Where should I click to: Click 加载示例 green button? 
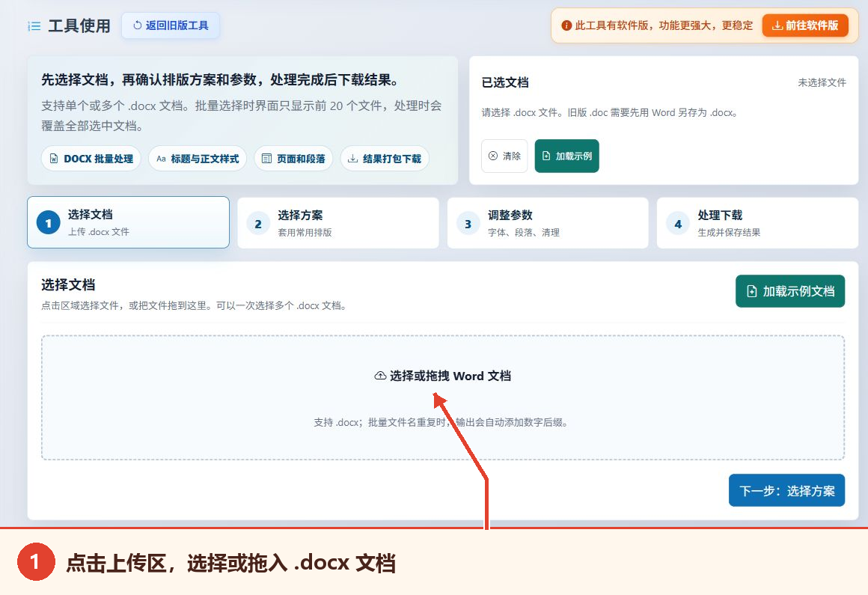tap(567, 156)
